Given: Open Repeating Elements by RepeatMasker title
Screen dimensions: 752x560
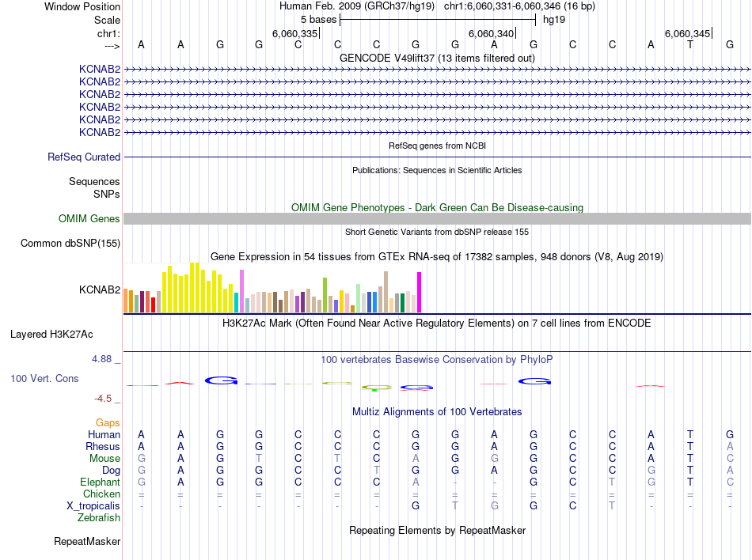Looking at the screenshot, I should point(437,530).
